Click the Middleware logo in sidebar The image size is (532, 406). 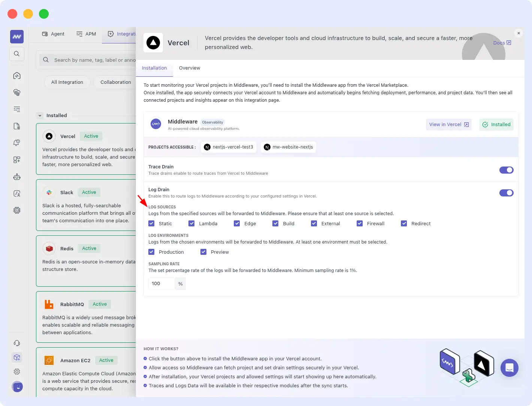17,37
